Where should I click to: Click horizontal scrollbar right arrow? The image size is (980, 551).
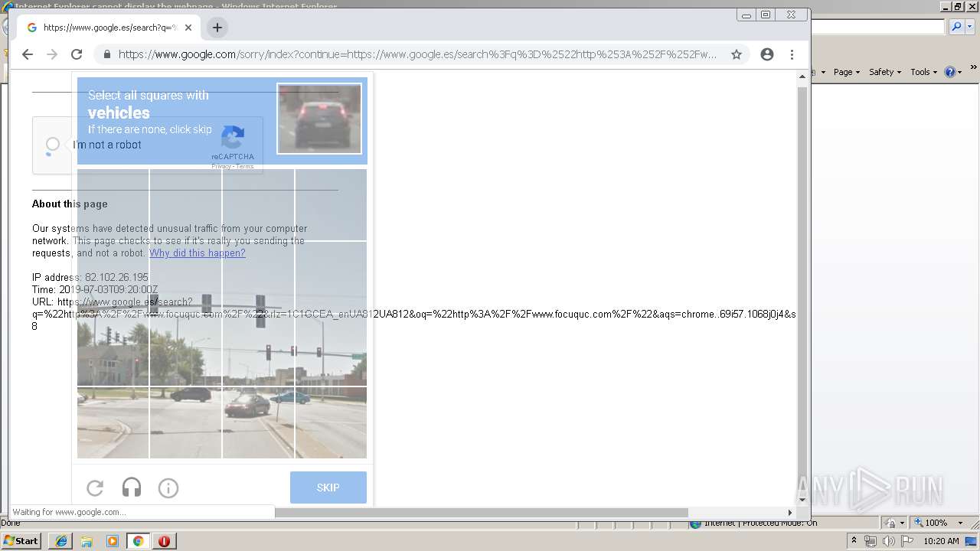point(790,512)
